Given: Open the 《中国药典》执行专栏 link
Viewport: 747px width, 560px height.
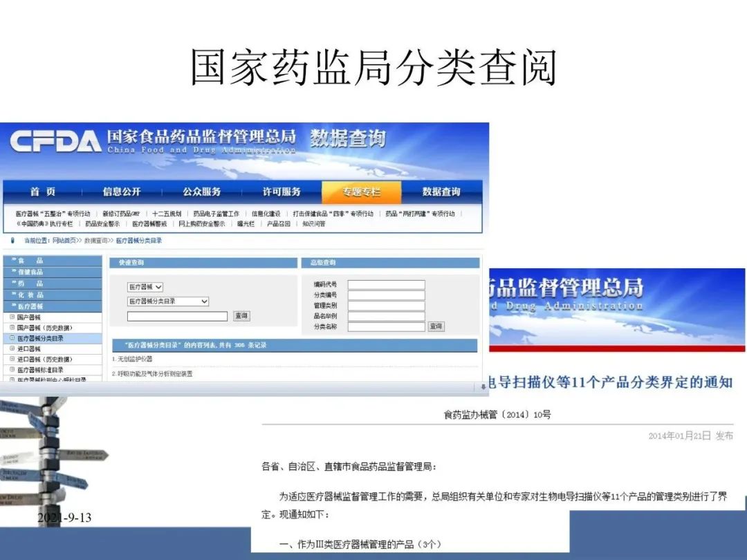Looking at the screenshot, I should (44, 224).
